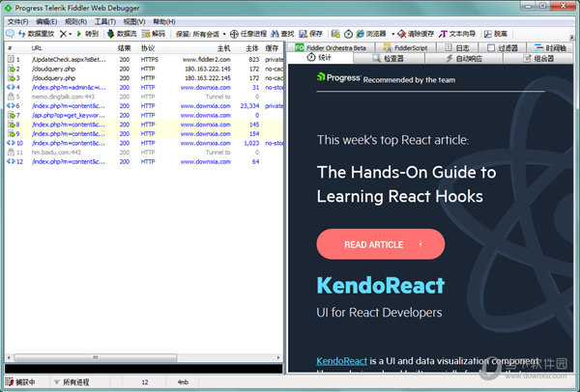This screenshot has height=392, width=580.
Task: Click the session list scroll-right arrow
Action: pyautogui.click(x=278, y=357)
